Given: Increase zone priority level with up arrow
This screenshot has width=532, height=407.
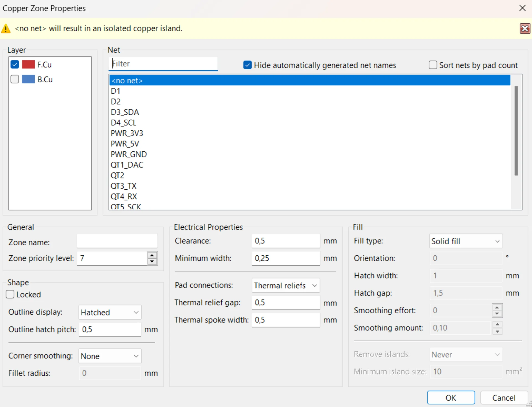Looking at the screenshot, I should (x=152, y=255).
